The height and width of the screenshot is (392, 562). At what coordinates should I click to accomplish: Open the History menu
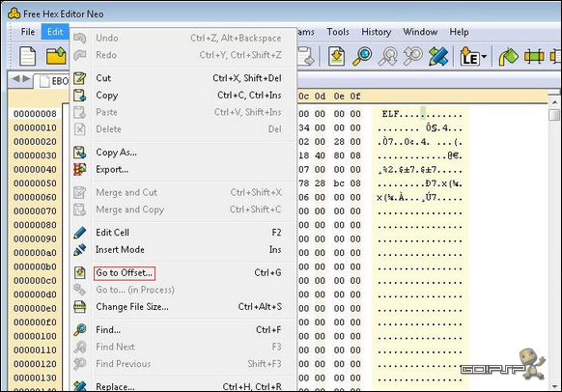(x=376, y=32)
